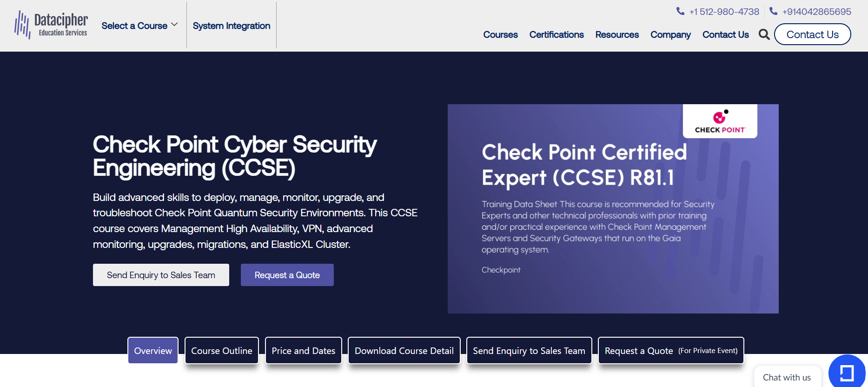Click the phone icon beside +914042865695
868x387 pixels.
tap(773, 11)
